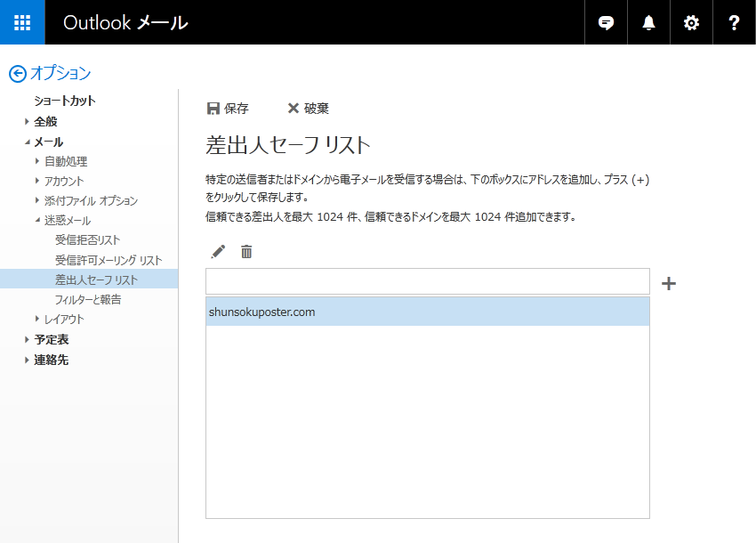Open the chat feedback icon
The image size is (756, 543).
coord(607,22)
